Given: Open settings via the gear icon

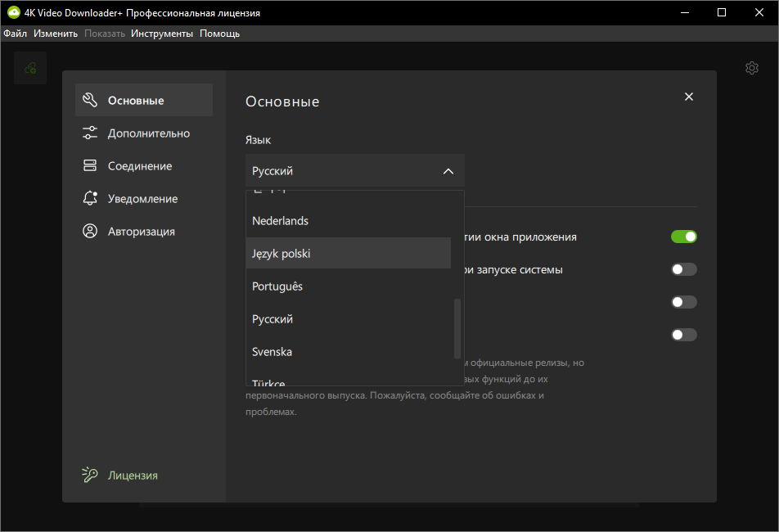Looking at the screenshot, I should pos(752,68).
